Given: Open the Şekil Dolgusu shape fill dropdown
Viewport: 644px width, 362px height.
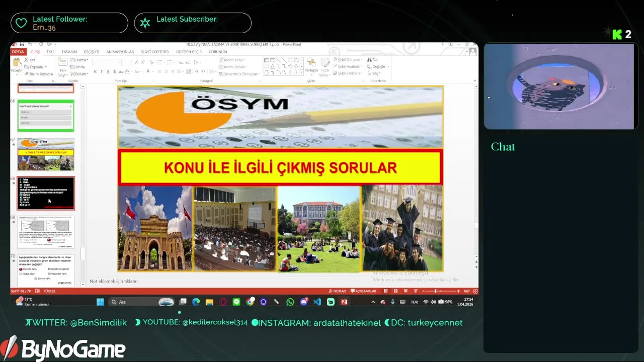Looking at the screenshot, I should point(348,60).
